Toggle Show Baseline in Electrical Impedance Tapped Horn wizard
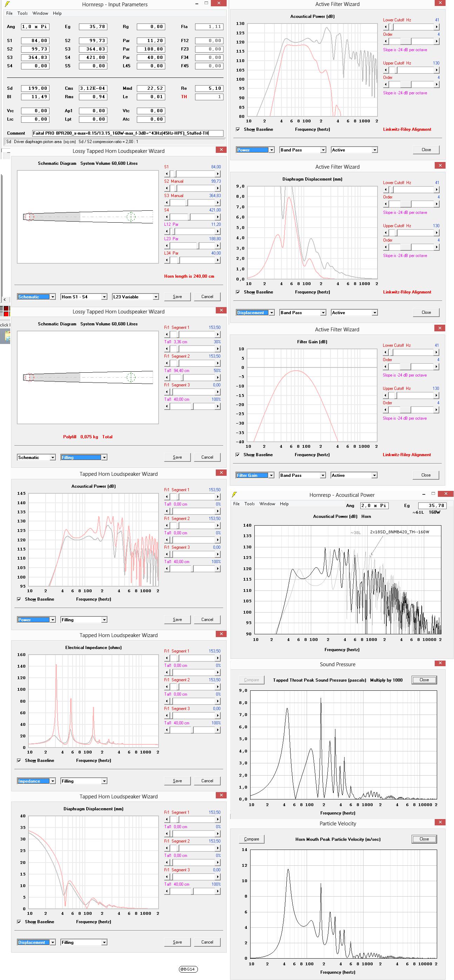 tap(19, 761)
